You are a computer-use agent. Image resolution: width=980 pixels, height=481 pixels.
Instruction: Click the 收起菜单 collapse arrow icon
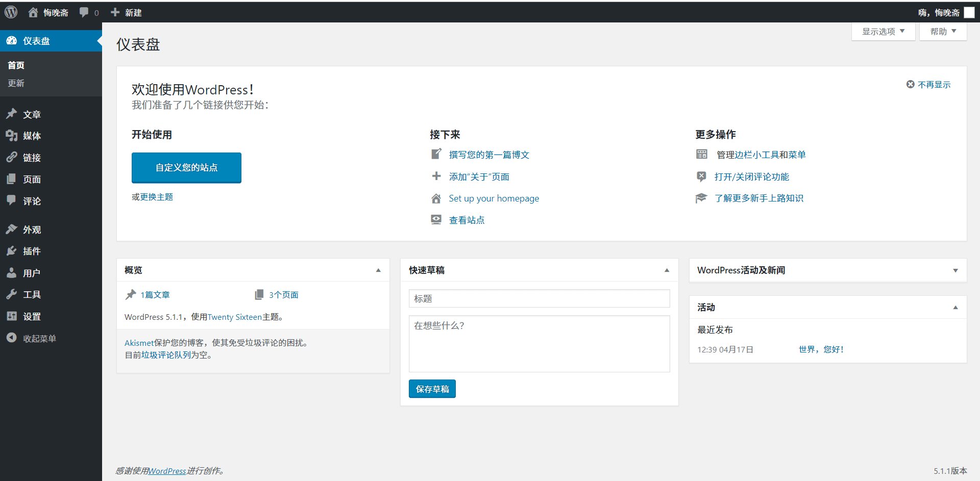pyautogui.click(x=12, y=338)
